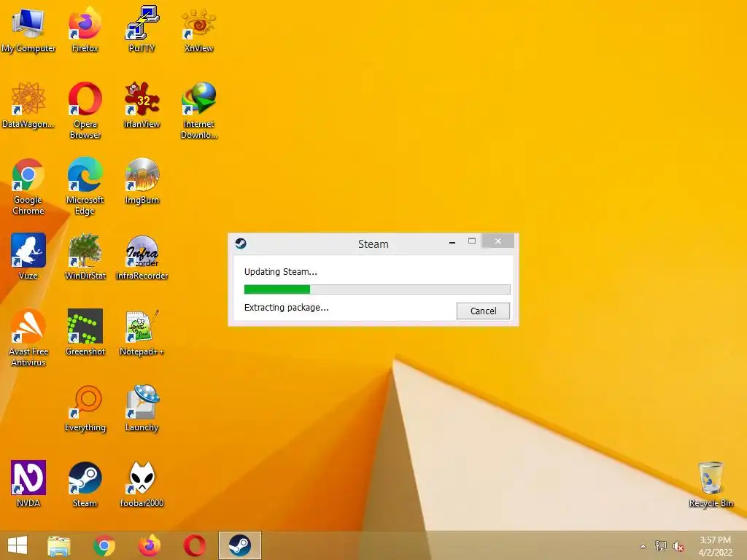747x560 pixels.
Task: Minimize the Steam updater window
Action: (452, 242)
